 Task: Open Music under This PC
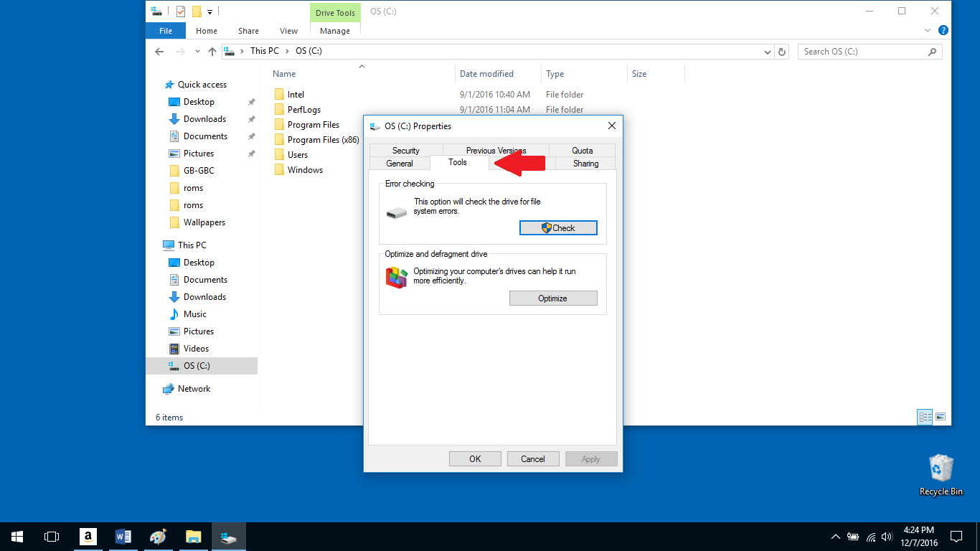coord(194,314)
